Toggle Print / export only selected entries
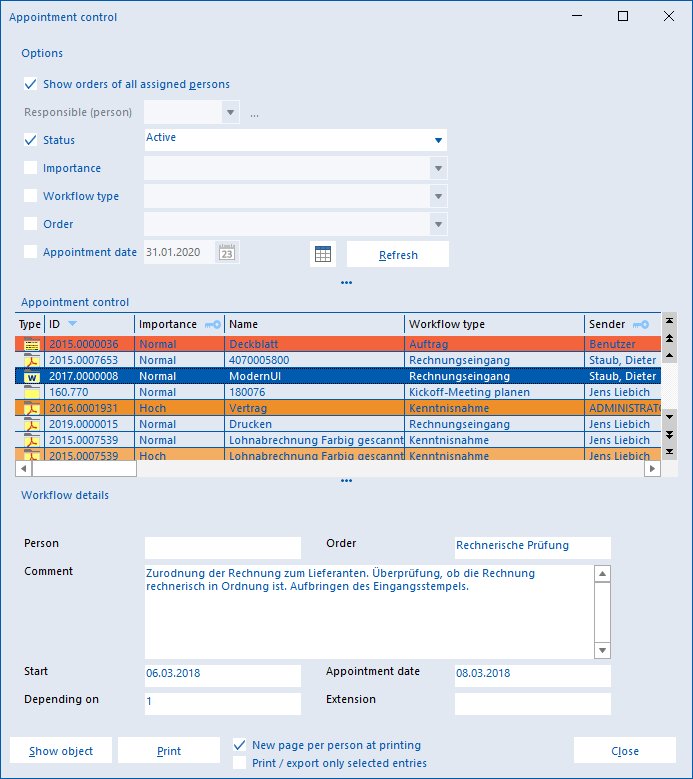 pos(239,763)
